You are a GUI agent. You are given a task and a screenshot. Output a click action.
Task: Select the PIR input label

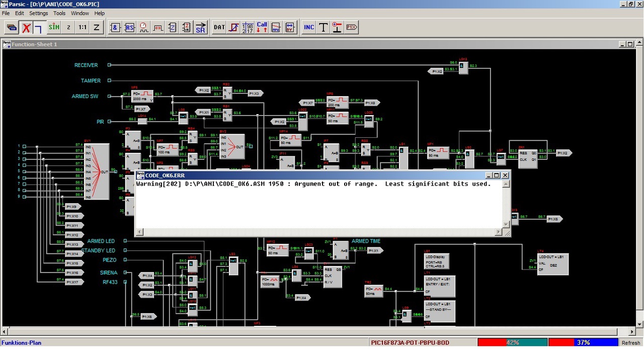[100, 122]
